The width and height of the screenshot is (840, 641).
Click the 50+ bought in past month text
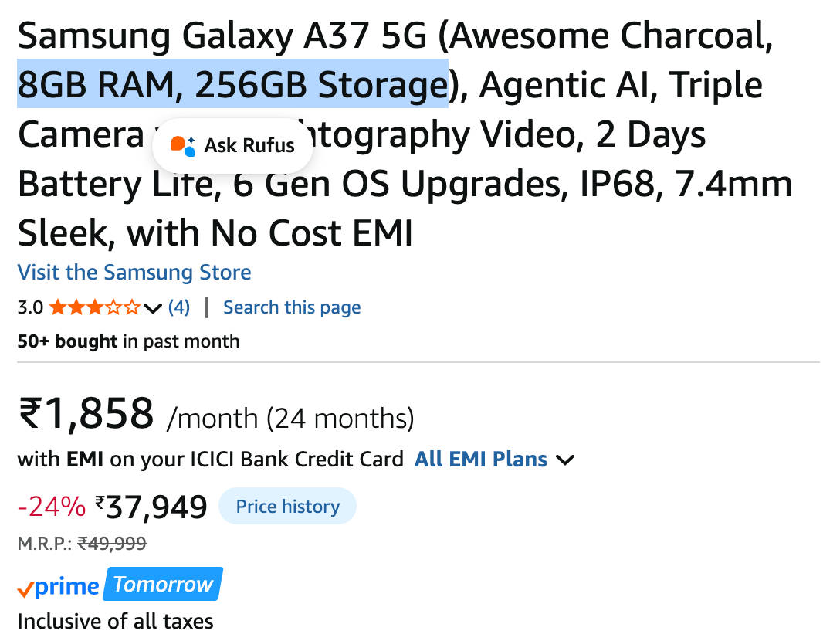pos(129,341)
